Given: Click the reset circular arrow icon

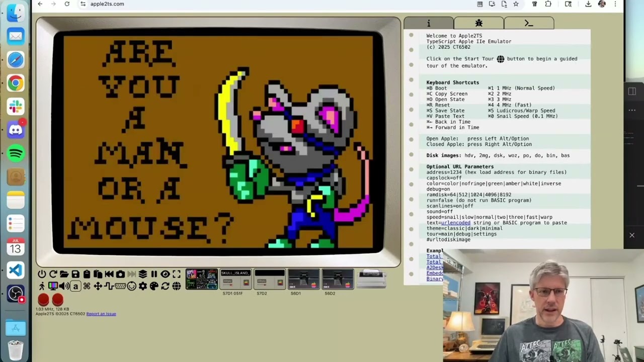Looking at the screenshot, I should [x=53, y=274].
